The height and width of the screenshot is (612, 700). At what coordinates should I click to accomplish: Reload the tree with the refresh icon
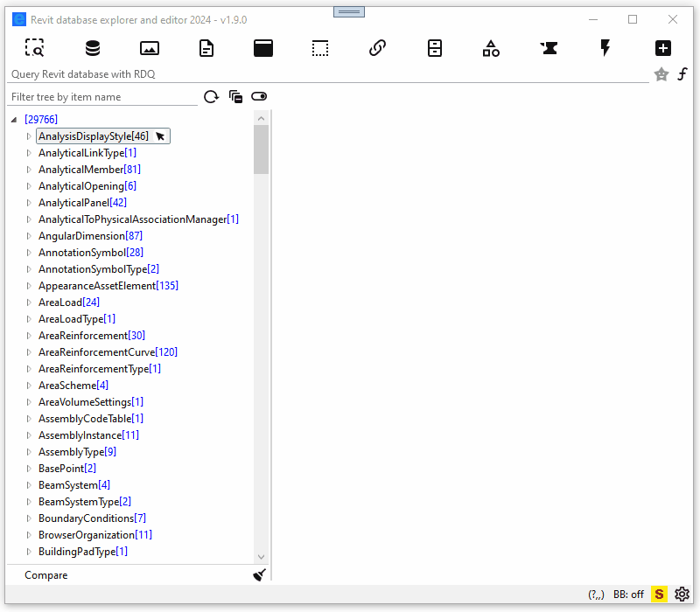[211, 96]
